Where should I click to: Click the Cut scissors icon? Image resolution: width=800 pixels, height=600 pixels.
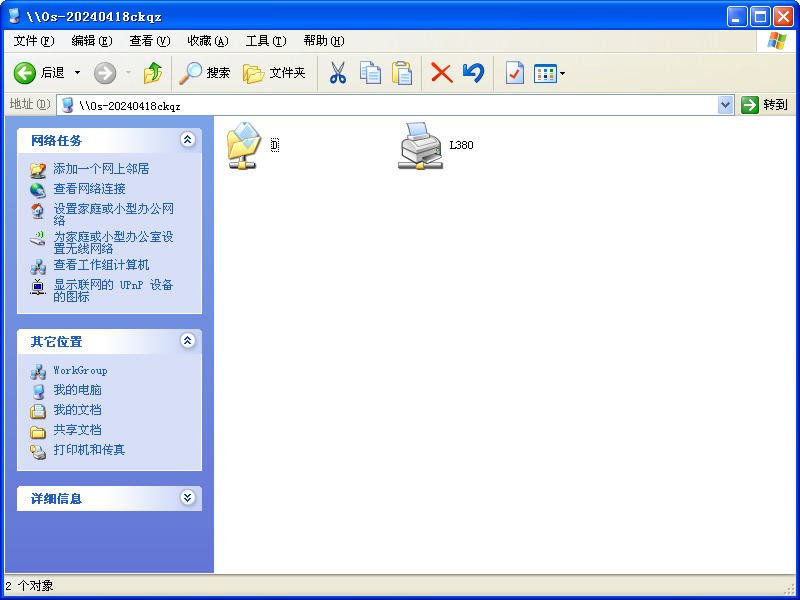point(338,73)
